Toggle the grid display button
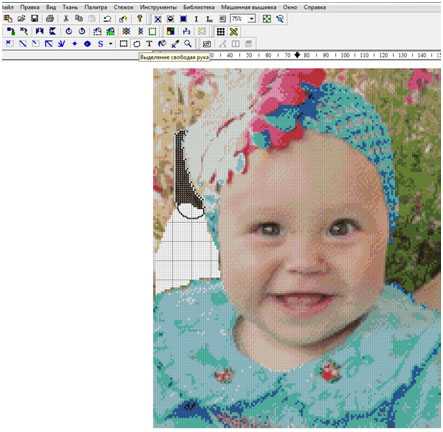 [221, 32]
